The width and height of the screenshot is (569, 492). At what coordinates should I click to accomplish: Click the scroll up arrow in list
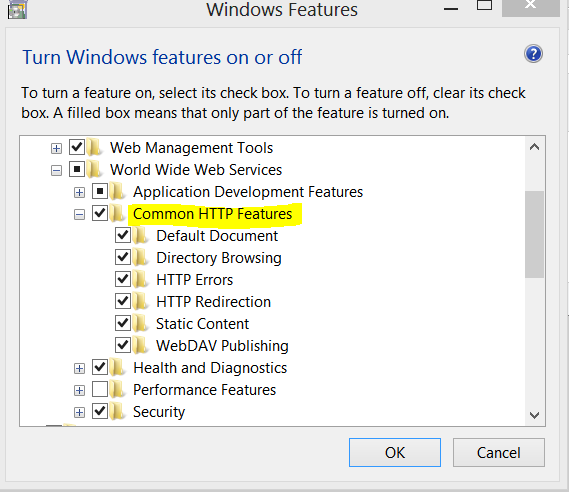pos(534,147)
